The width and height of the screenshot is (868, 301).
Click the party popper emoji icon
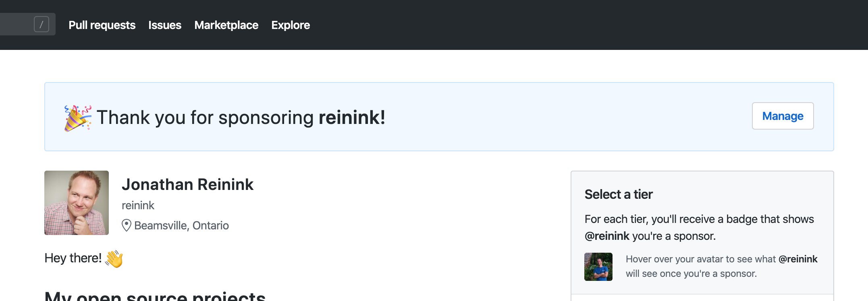click(x=78, y=118)
